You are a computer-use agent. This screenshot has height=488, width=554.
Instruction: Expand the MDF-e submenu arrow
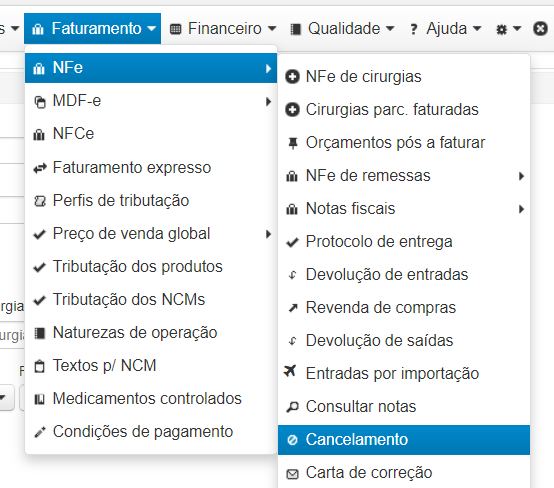268,101
